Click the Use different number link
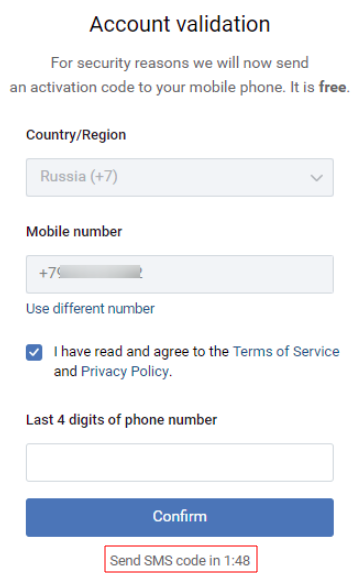 coord(90,308)
